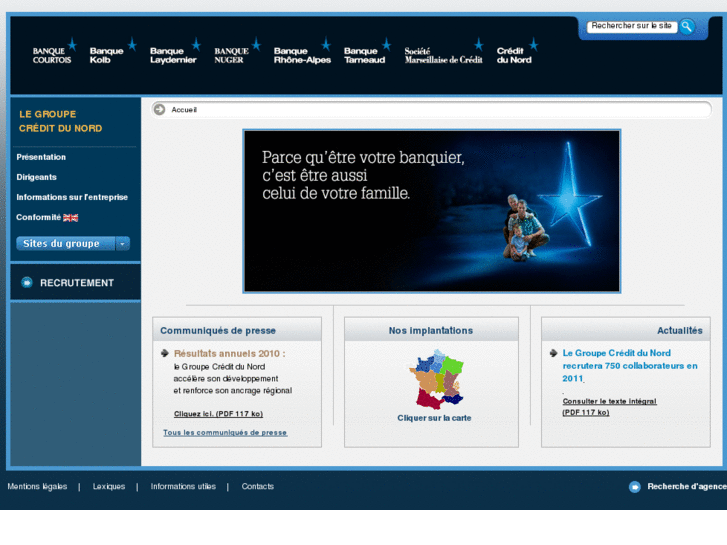727x545 pixels.
Task: Click the Nos implantations heading
Action: tap(431, 331)
